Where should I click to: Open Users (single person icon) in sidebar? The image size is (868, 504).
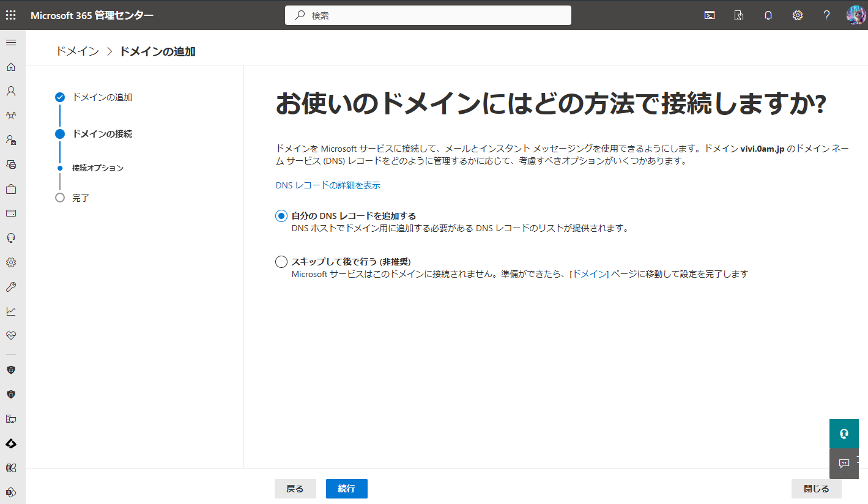[11, 91]
